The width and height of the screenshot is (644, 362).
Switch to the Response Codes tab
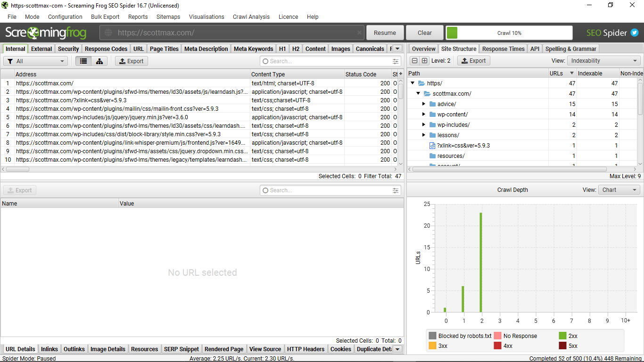pyautogui.click(x=106, y=49)
